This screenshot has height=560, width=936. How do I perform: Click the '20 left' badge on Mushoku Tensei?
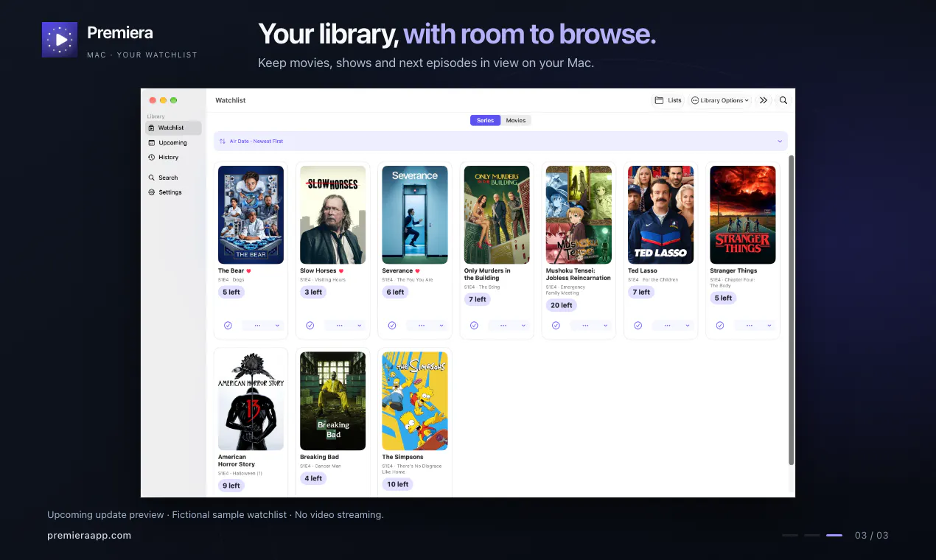562,305
